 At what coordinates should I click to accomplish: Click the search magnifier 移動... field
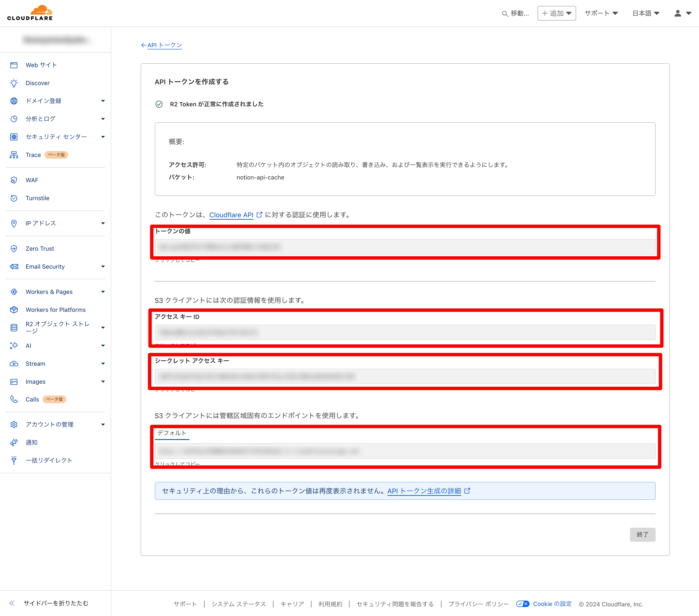coord(515,13)
